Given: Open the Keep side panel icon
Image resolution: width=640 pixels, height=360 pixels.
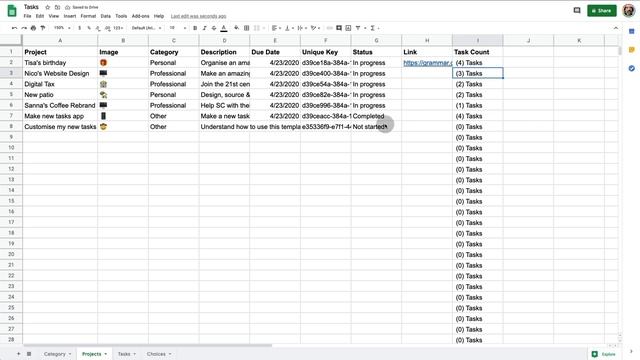Looking at the screenshot, I should point(631,50).
